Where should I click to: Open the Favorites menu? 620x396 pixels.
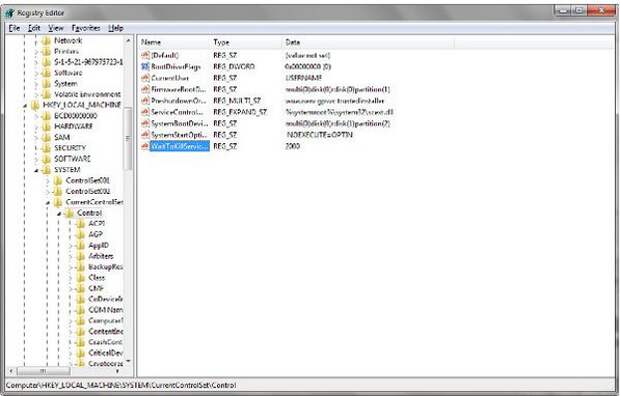86,28
